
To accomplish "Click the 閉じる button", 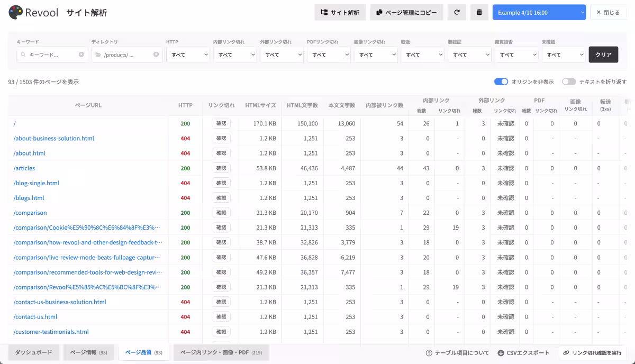I will 609,12.
